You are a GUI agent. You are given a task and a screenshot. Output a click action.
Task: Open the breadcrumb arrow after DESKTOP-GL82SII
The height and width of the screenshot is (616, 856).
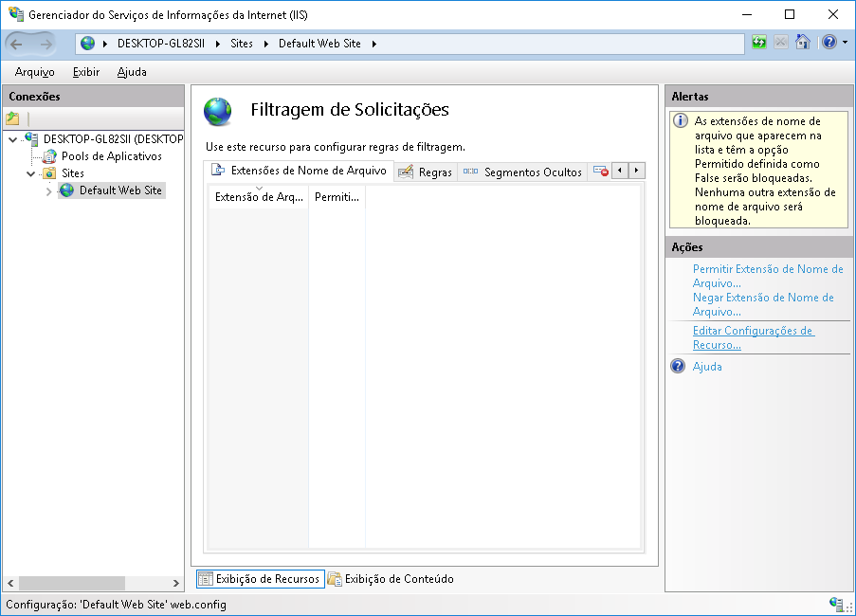217,44
